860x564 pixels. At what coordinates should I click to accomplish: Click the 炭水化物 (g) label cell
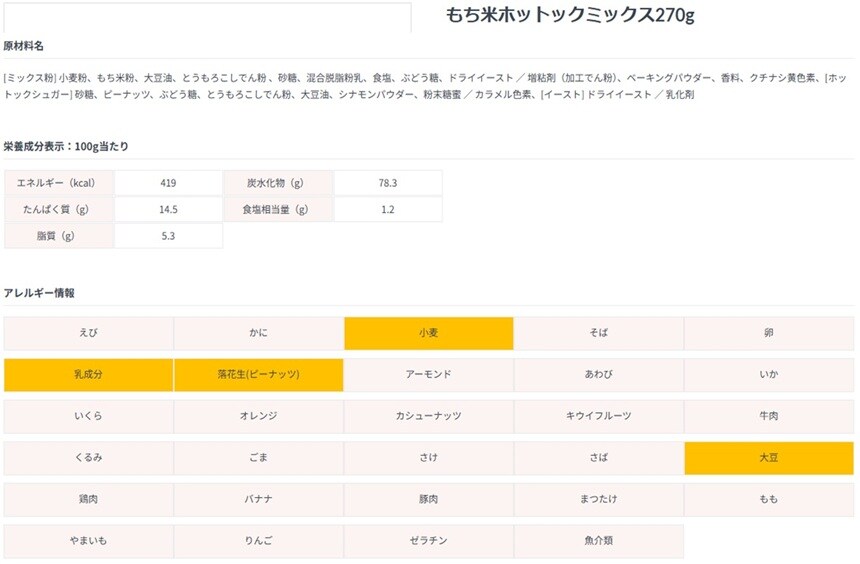278,183
